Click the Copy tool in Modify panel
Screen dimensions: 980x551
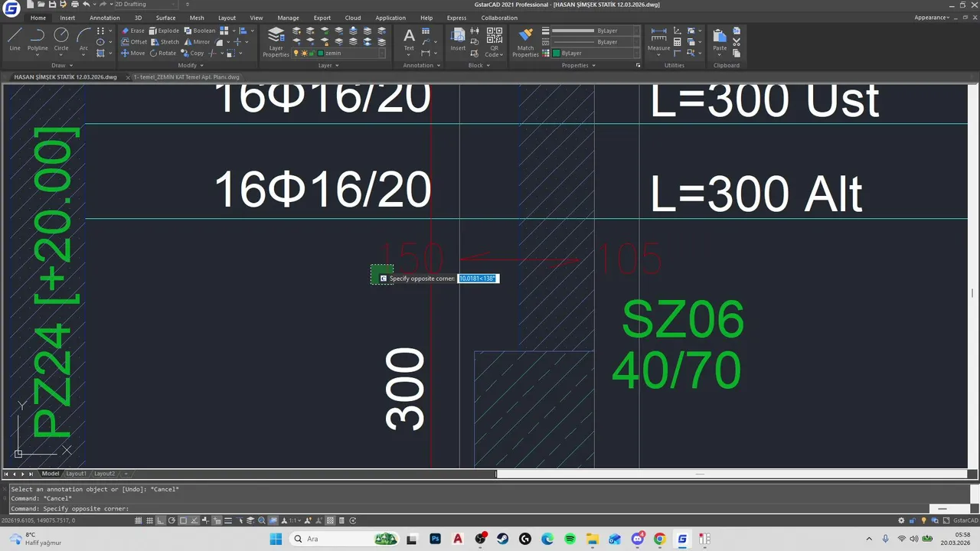click(x=192, y=54)
